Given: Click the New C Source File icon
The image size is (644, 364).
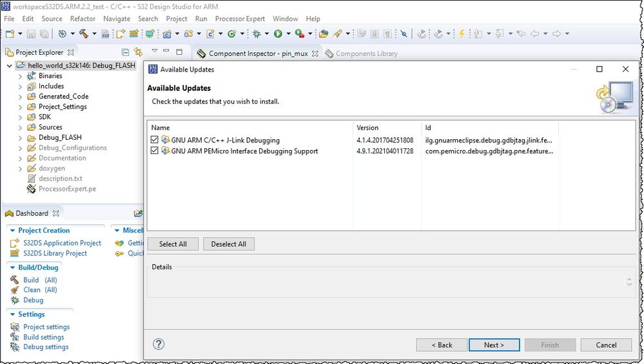Looking at the screenshot, I should pyautogui.click(x=210, y=34).
